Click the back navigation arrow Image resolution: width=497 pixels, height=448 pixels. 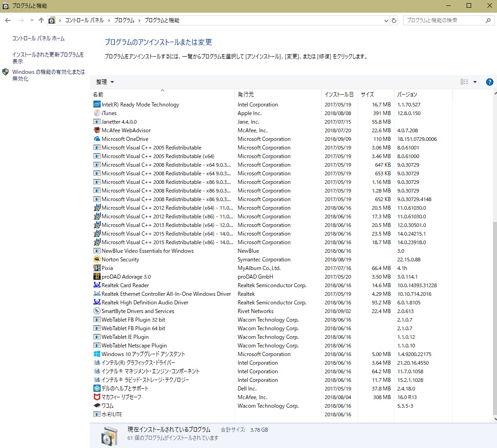pyautogui.click(x=8, y=20)
